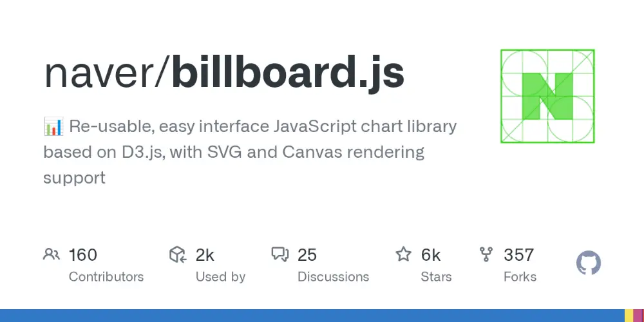Open the green Naver N logo
Screen dimensions: 644x322
pos(547,96)
